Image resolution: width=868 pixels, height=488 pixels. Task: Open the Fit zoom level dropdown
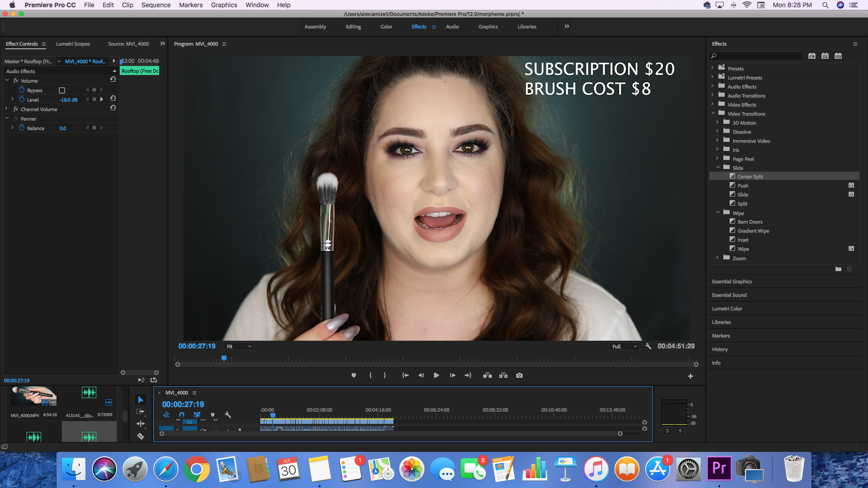239,347
